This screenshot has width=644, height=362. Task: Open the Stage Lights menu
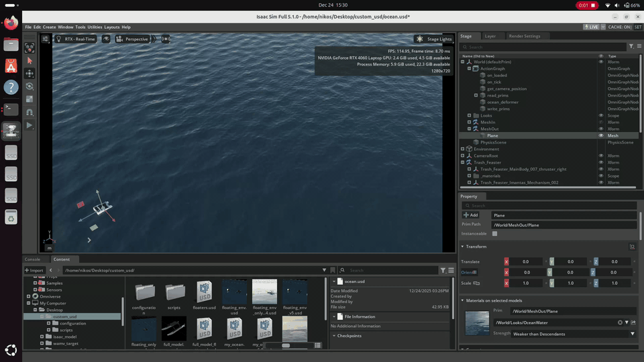[x=434, y=39]
